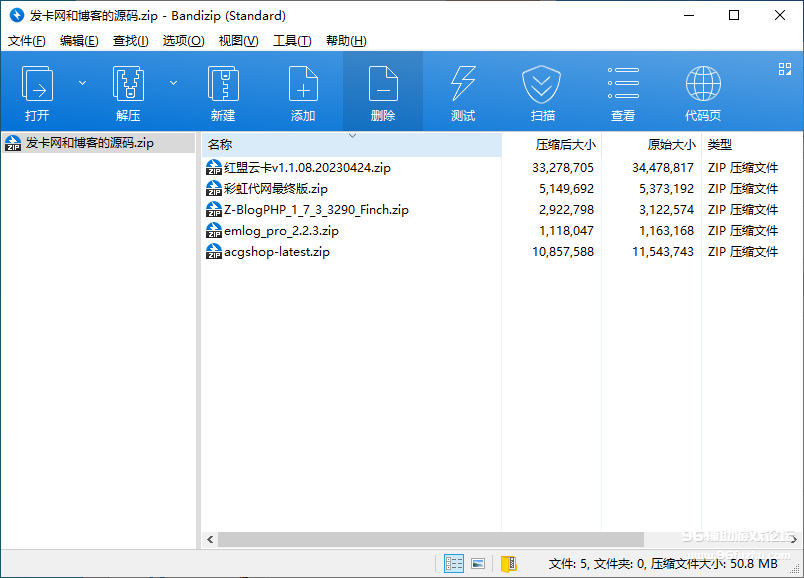Toggle details list view in status bar
This screenshot has height=578, width=804.
453,564
